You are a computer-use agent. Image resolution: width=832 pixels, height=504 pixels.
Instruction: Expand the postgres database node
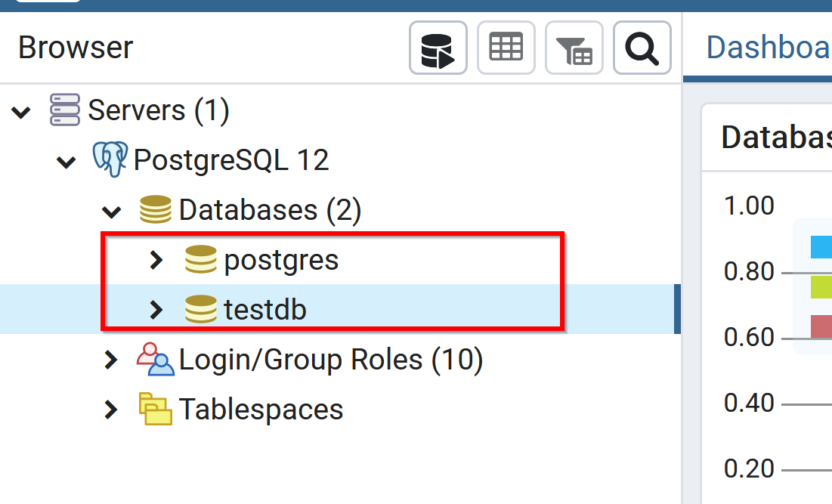156,260
